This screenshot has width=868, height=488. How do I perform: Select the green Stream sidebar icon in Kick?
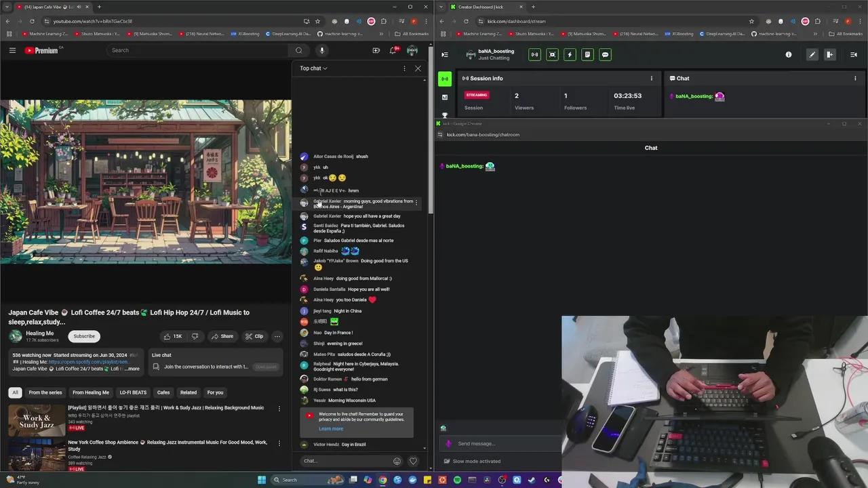coord(445,79)
